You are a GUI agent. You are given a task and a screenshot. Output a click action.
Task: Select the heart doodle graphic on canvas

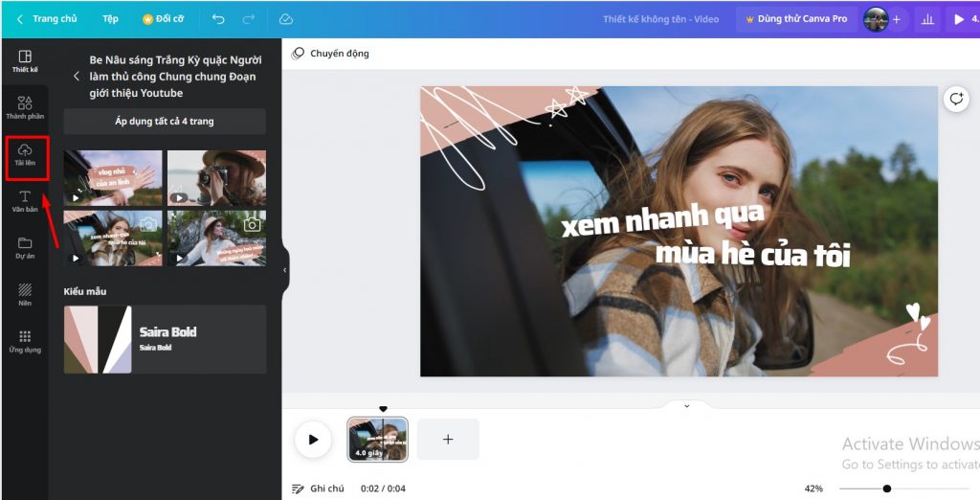coord(918,315)
